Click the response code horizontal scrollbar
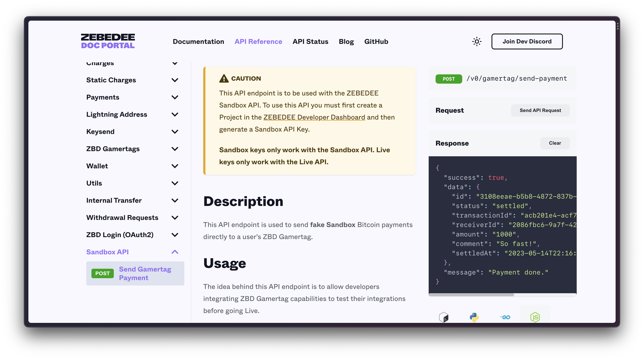 point(471,295)
